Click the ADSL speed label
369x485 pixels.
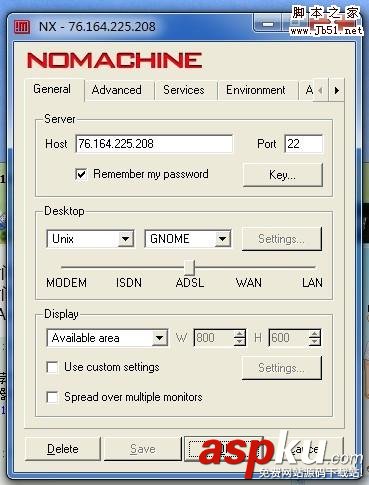(190, 283)
